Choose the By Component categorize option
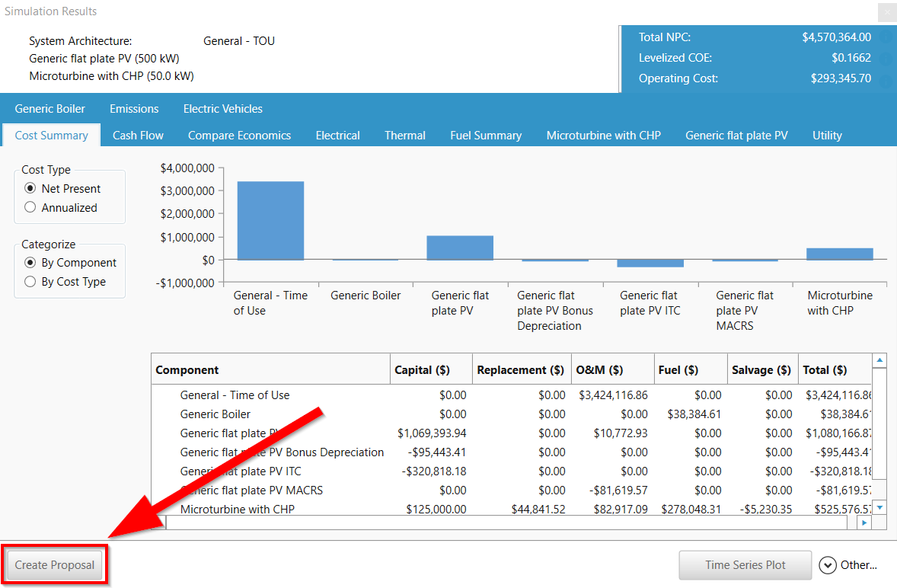The width and height of the screenshot is (897, 588). (30, 263)
